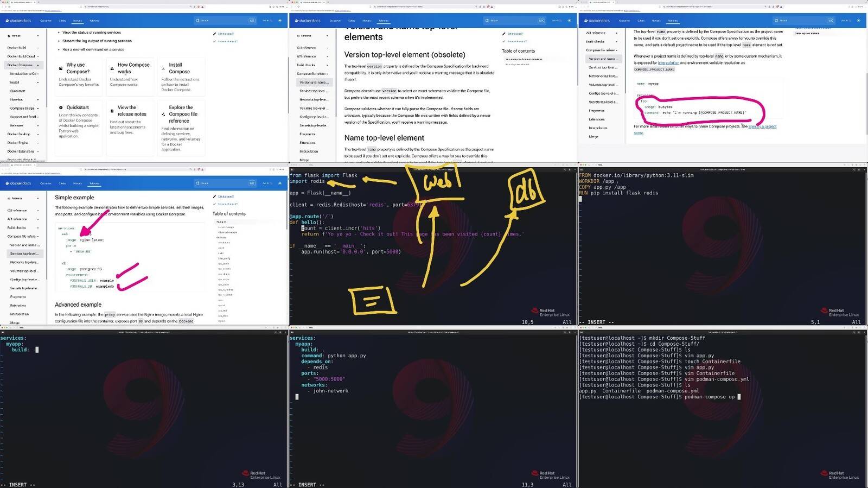This screenshot has width=868, height=488.
Task: Expand Docker Build chevron in Compose overview sidebar
Action: coord(38,48)
